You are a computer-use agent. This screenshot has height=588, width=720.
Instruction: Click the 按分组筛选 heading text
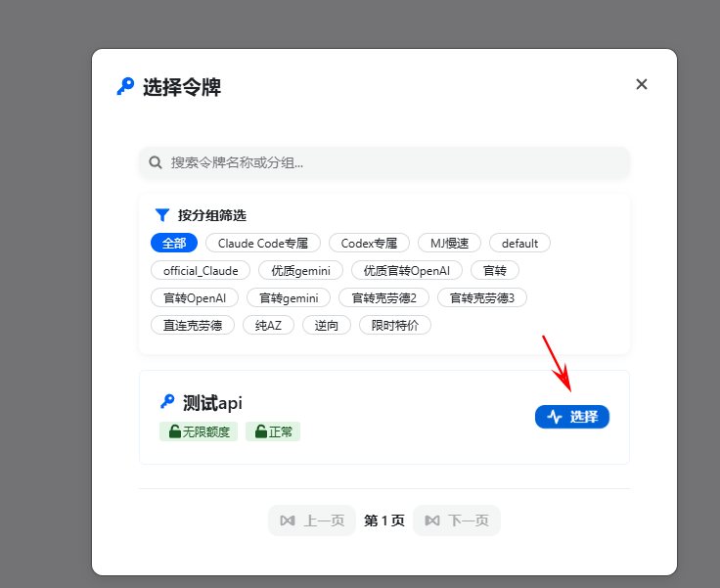pyautogui.click(x=212, y=215)
